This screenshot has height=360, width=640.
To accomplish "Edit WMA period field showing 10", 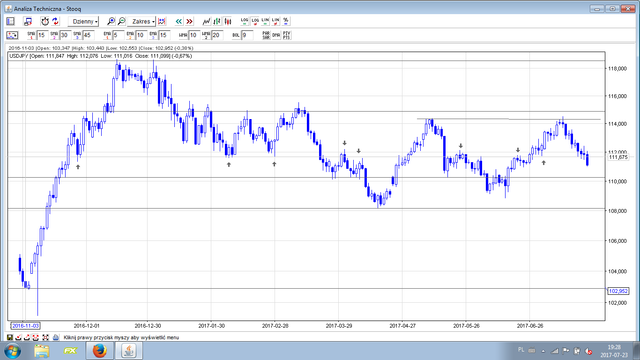I will pyautogui.click(x=194, y=36).
